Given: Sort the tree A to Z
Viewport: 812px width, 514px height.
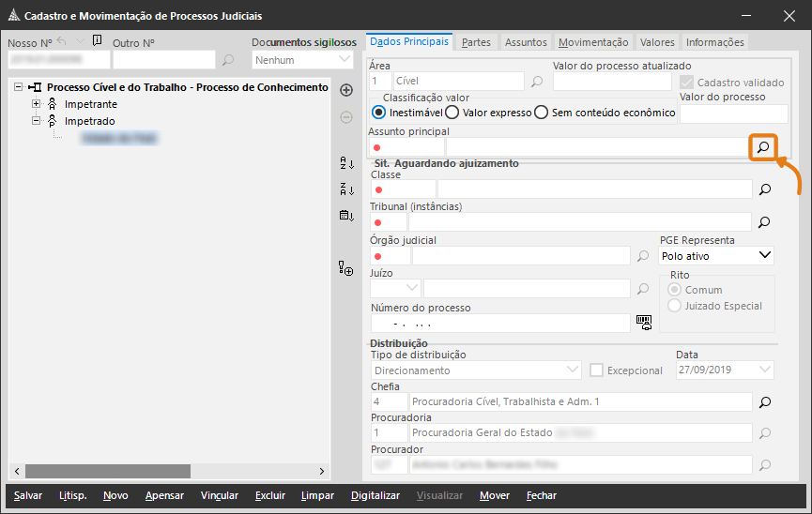Looking at the screenshot, I should (x=345, y=163).
